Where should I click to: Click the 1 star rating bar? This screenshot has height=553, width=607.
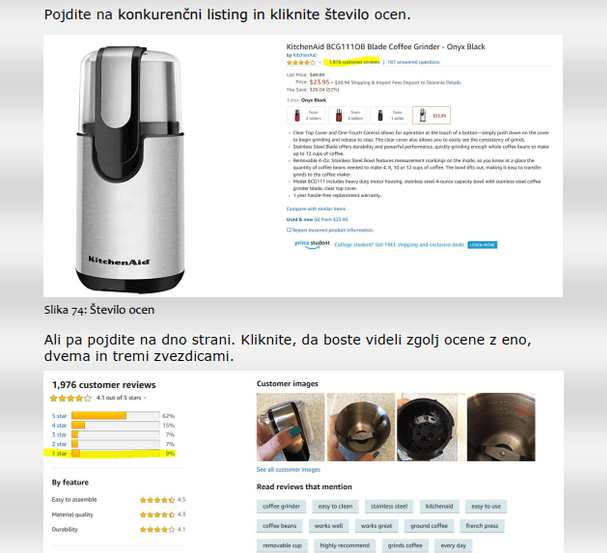click(115, 453)
